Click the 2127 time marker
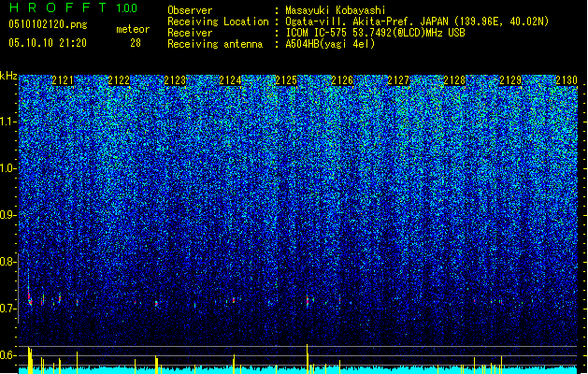Screen dimensions: 588x374 [398, 79]
